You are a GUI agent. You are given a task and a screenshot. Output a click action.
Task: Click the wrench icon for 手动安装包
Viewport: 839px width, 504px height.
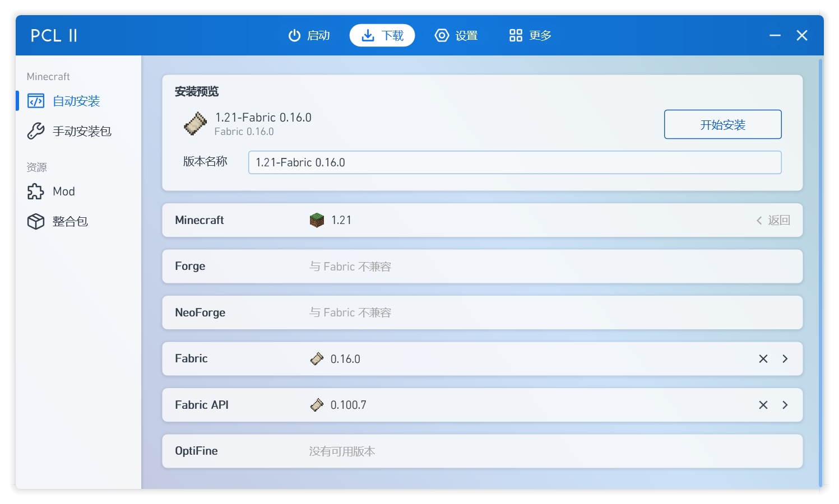tap(36, 131)
